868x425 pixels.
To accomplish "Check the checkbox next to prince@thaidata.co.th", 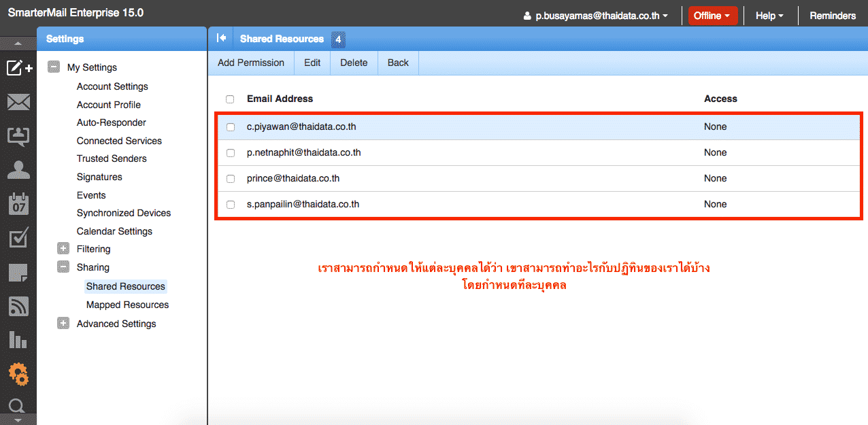I will coord(230,178).
